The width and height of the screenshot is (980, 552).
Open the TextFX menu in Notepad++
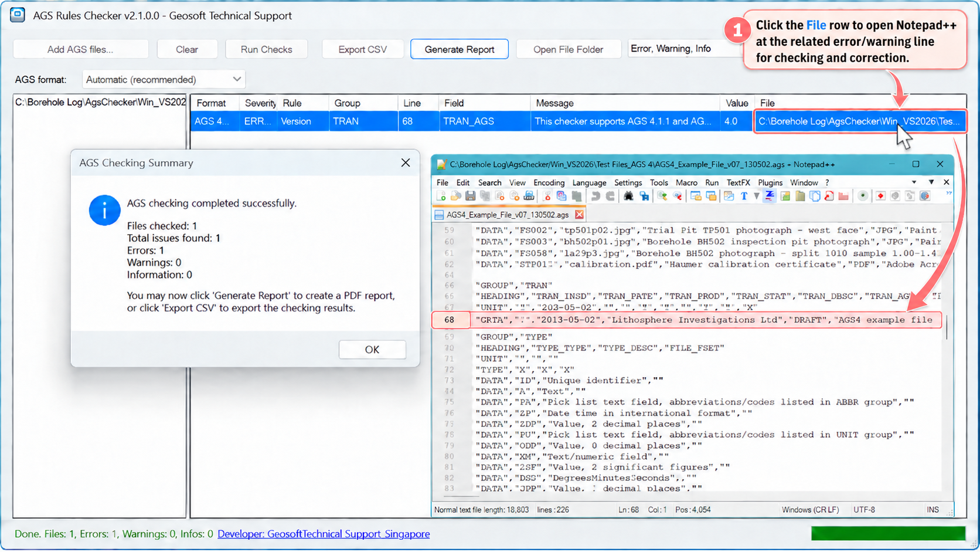pyautogui.click(x=738, y=182)
